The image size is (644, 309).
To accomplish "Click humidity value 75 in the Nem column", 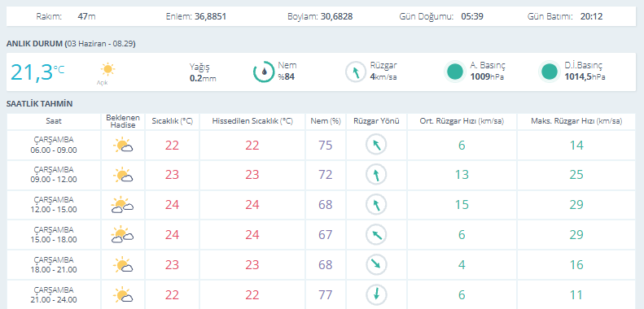I will click(326, 146).
